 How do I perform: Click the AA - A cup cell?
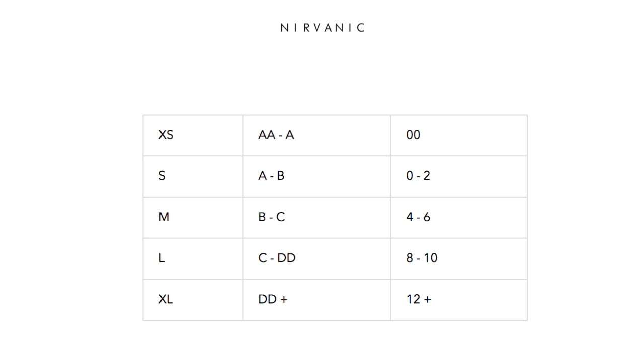pyautogui.click(x=276, y=135)
